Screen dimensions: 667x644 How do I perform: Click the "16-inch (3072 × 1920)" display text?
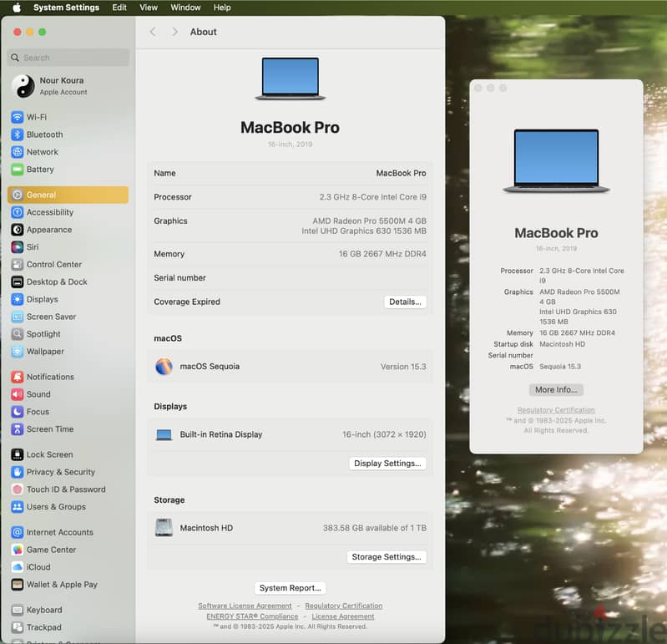coord(384,434)
